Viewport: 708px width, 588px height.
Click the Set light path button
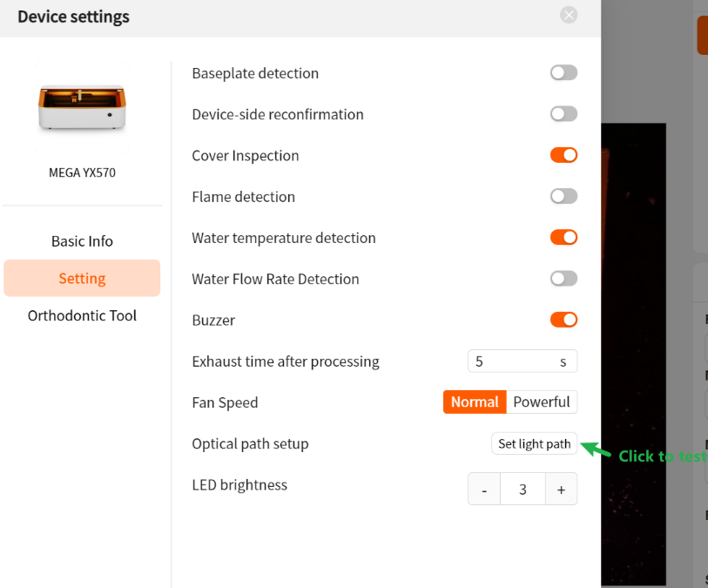coord(534,444)
